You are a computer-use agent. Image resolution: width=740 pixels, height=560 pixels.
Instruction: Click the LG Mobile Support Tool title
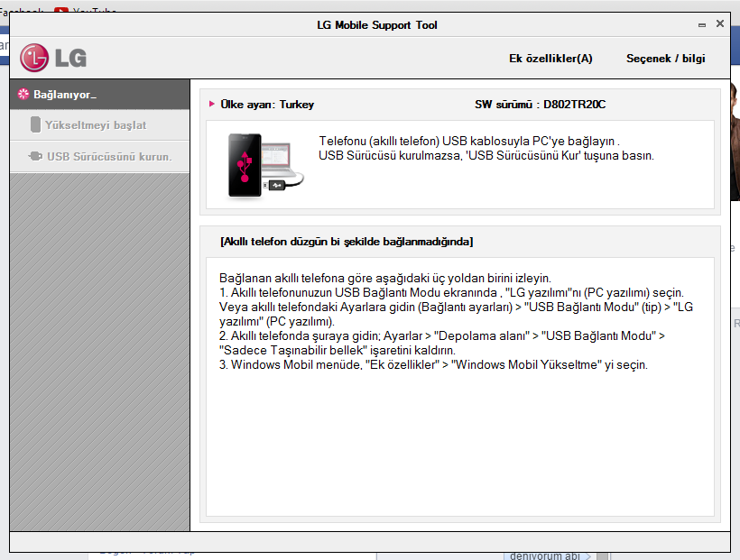(x=377, y=25)
